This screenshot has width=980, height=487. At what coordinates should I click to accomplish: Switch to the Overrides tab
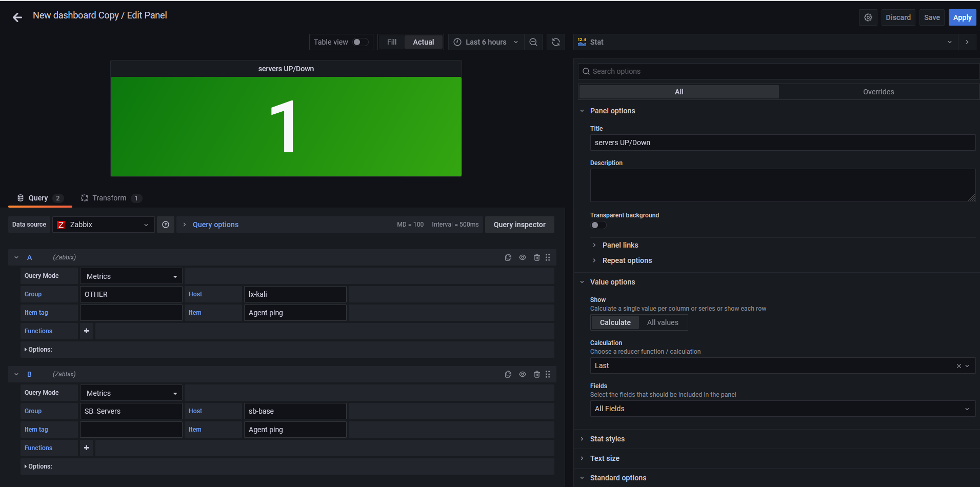tap(878, 92)
